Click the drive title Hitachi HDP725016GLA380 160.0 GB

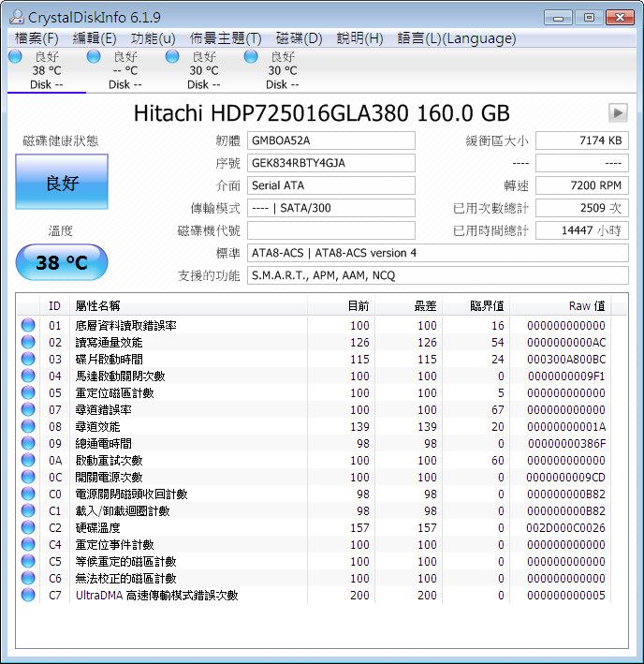pyautogui.click(x=322, y=113)
